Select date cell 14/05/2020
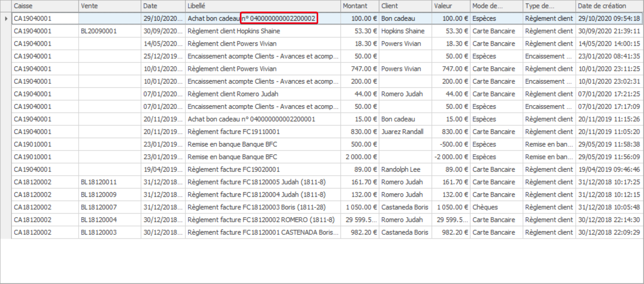The width and height of the screenshot is (644, 284). click(163, 44)
